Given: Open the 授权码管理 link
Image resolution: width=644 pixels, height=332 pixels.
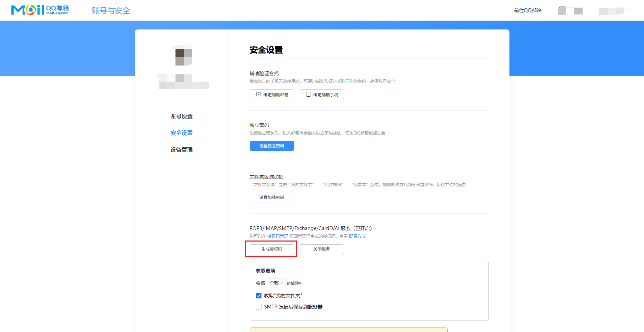Looking at the screenshot, I should [x=278, y=236].
